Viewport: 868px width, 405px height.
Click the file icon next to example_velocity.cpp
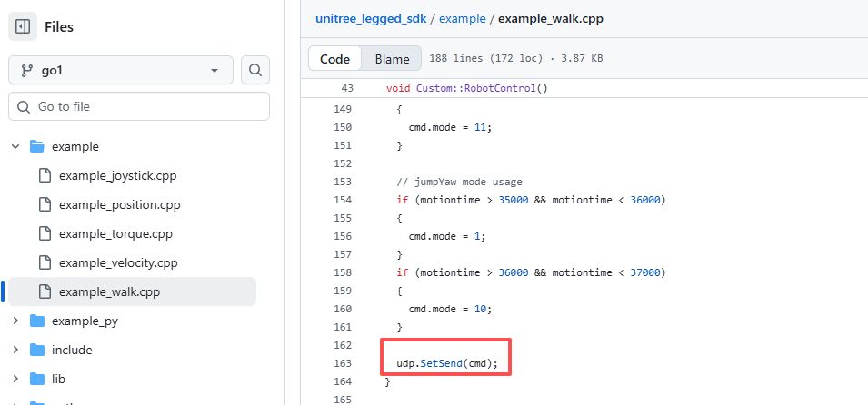(45, 262)
